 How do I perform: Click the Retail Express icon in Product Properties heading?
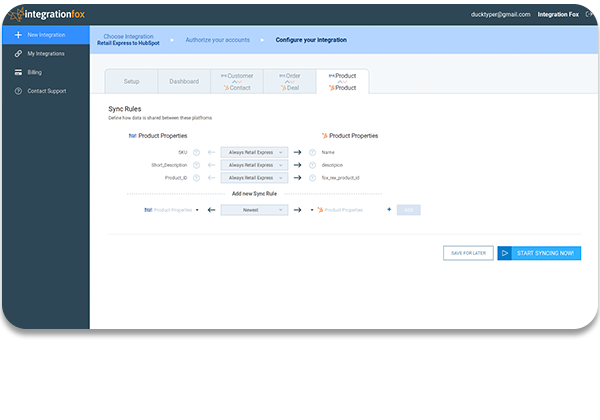click(132, 136)
